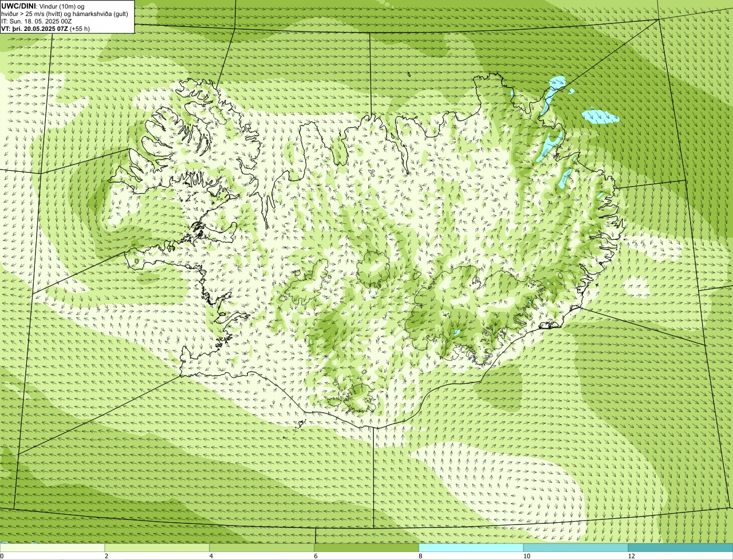Click the palest 0–2 m/s legend color segment
Viewport: 733px width, 560px height.
(x=52, y=547)
